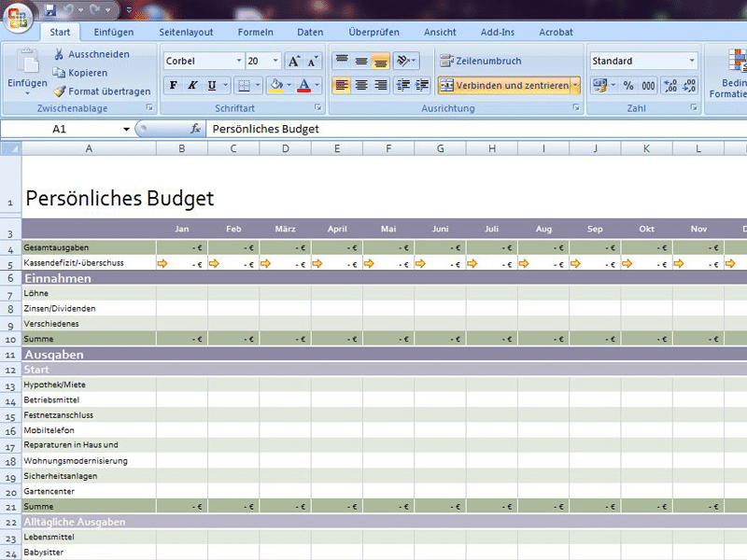Enable Zeilenumbruch text wrap
Image resolution: width=747 pixels, height=560 pixels.
(480, 61)
